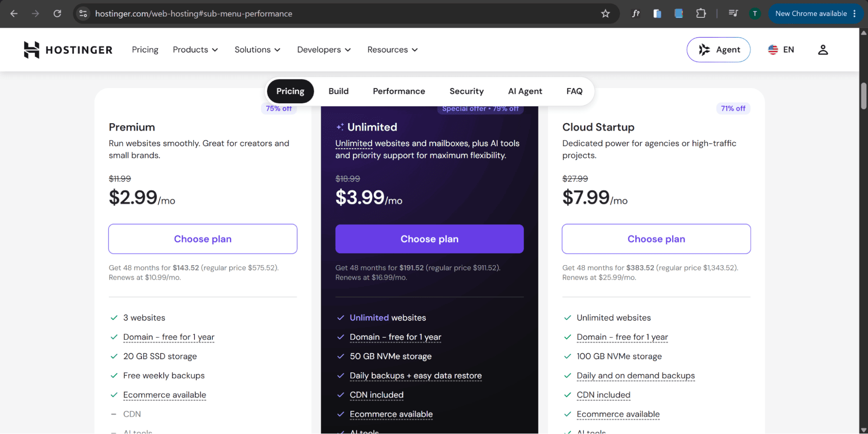Click the underlined "Unlimited" in plan description

tap(354, 144)
